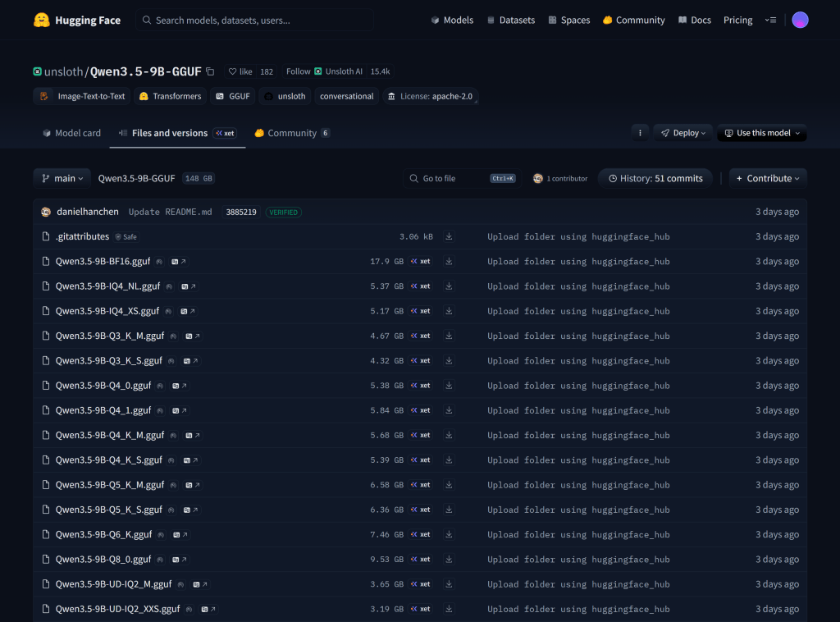
Task: Open the Qwen3.5-9B-GGUF root folder breadcrumb
Action: pyautogui.click(x=137, y=178)
